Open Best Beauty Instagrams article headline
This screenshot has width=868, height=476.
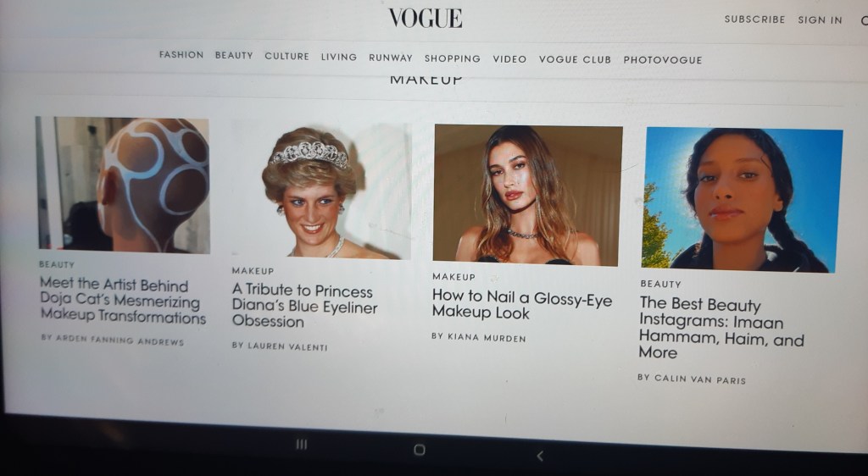721,327
